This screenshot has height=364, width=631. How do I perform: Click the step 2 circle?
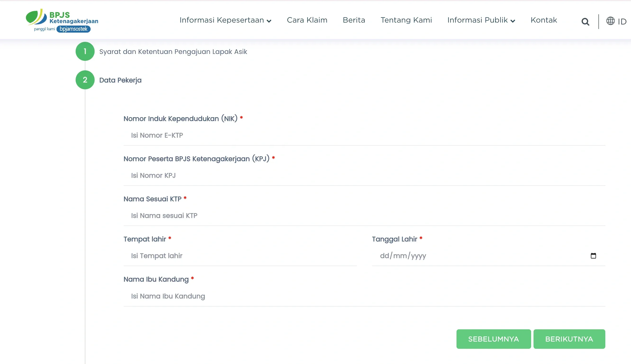[85, 80]
